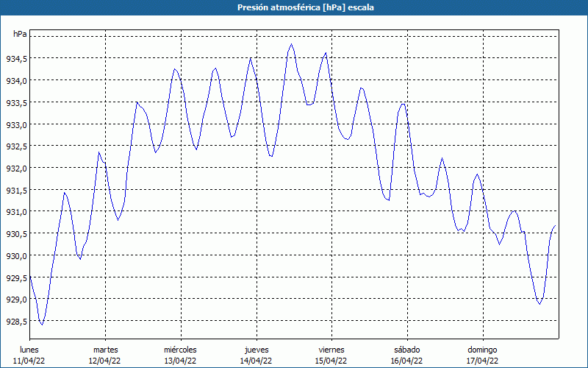Viewport: 588px width, 368px height.
Task: Click the 11/04/22 date label
Action: point(29,361)
